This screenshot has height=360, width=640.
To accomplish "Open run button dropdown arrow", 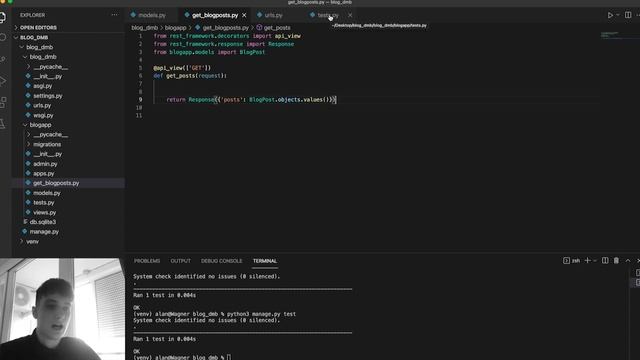I will [618, 15].
